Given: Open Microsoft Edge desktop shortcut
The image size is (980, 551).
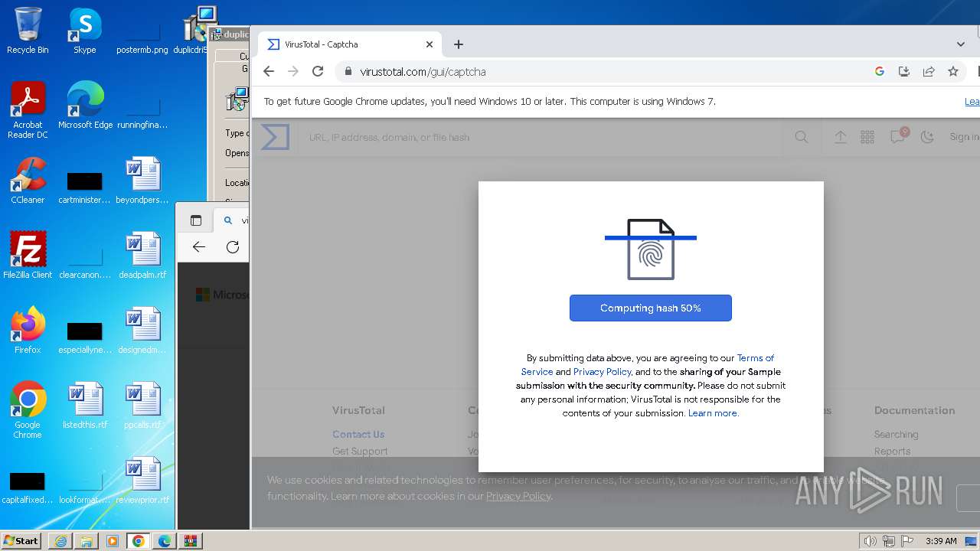Looking at the screenshot, I should point(85,106).
